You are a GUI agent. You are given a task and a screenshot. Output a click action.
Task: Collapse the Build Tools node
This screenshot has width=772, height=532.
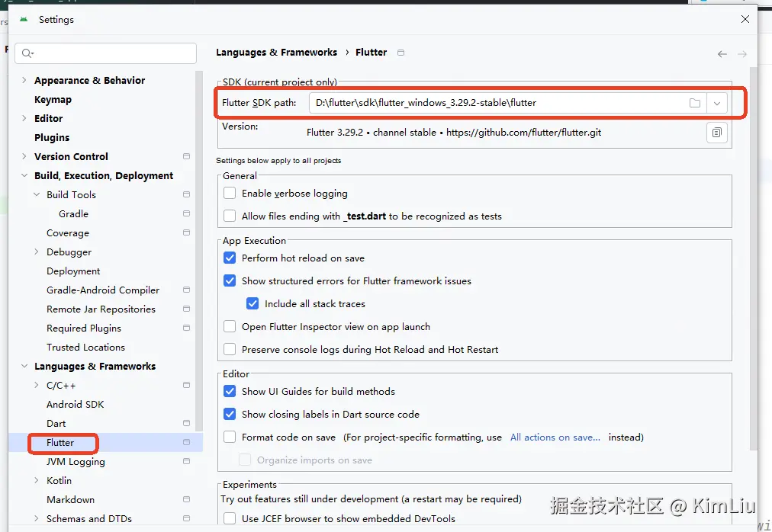(x=37, y=194)
